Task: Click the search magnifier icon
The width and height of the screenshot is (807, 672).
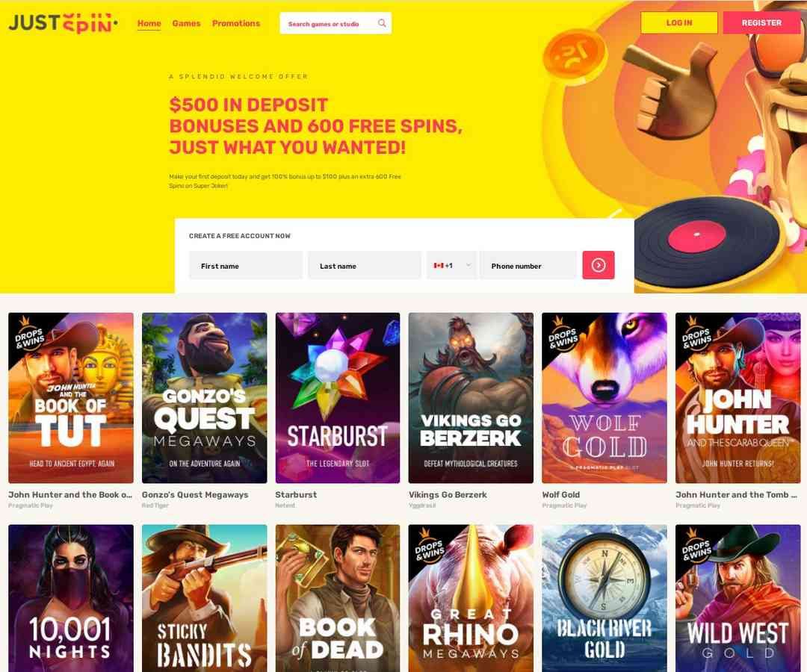Action: click(382, 23)
